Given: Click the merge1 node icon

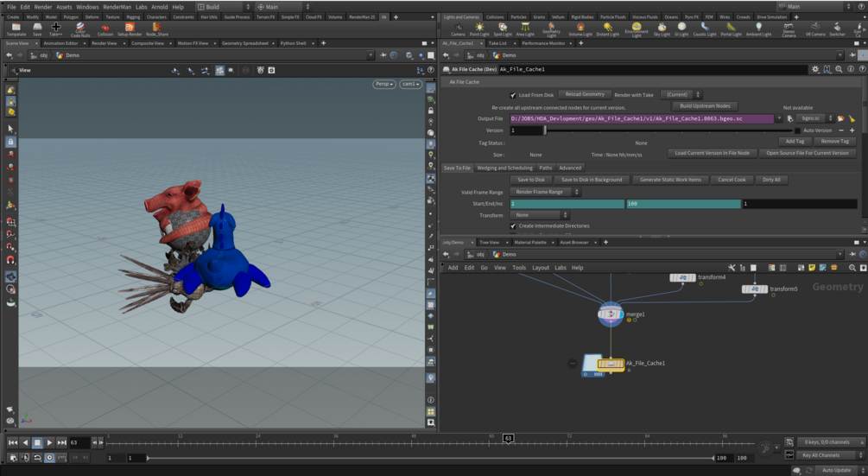Looking at the screenshot, I should tap(610, 314).
